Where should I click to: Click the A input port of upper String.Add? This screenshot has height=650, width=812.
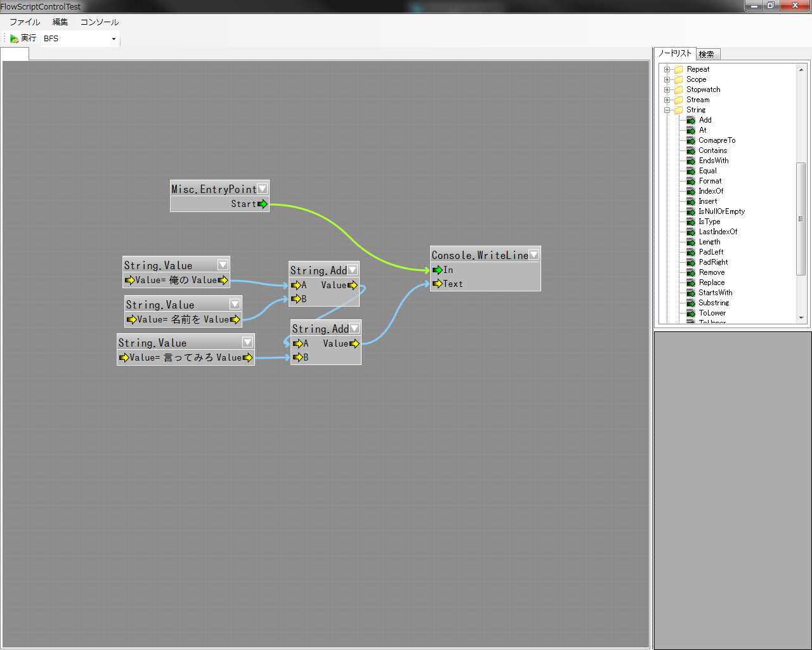pyautogui.click(x=296, y=285)
